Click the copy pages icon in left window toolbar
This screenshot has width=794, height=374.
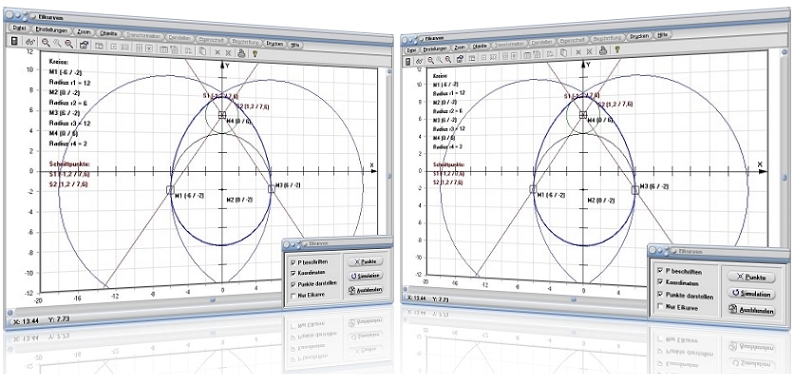click(x=202, y=51)
